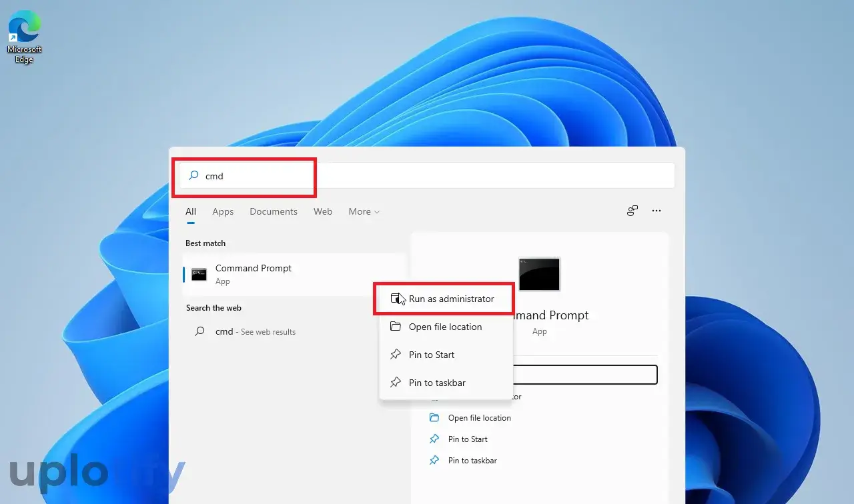Click the Best match heading text
Viewport: 854px width, 504px height.
pos(205,243)
